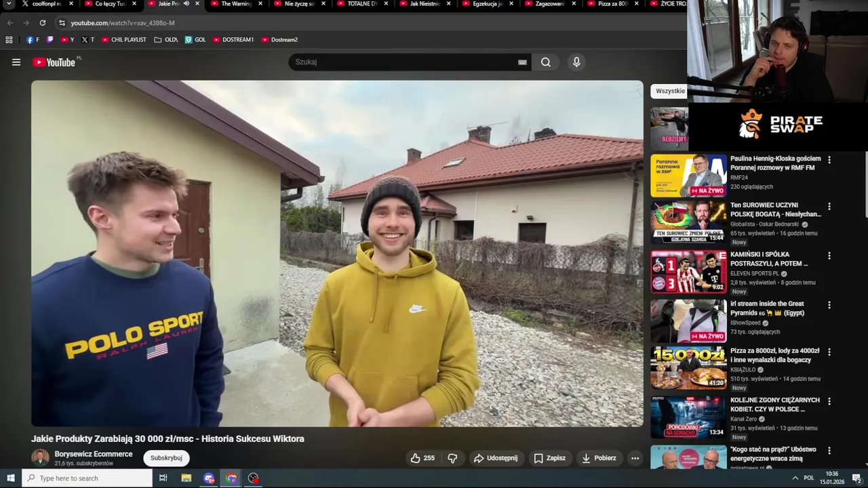Dislike the video with thumbs down

tap(452, 458)
